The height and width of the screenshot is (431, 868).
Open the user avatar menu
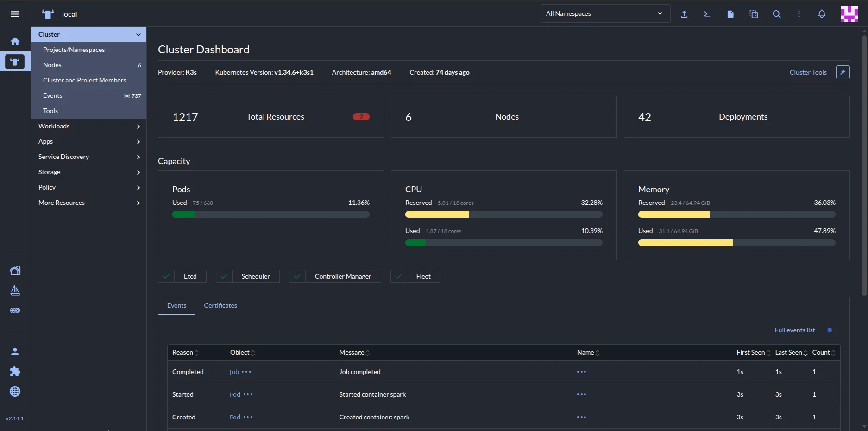(849, 14)
